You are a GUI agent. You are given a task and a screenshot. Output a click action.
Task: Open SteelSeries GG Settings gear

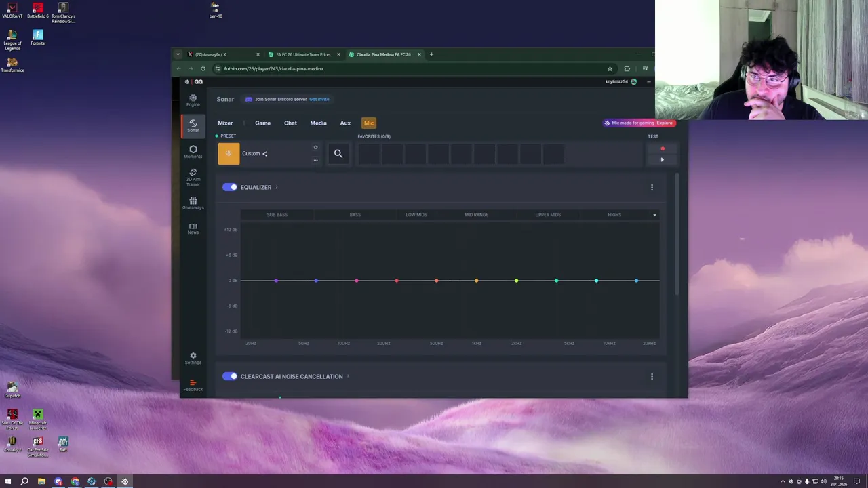point(193,358)
